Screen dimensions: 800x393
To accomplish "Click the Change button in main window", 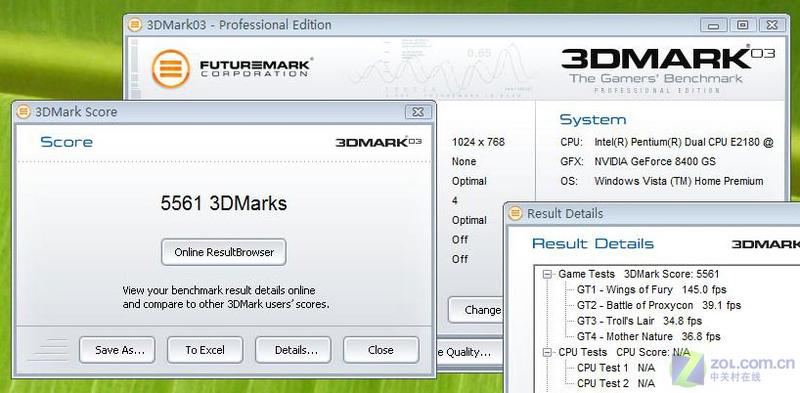I will coord(476,310).
